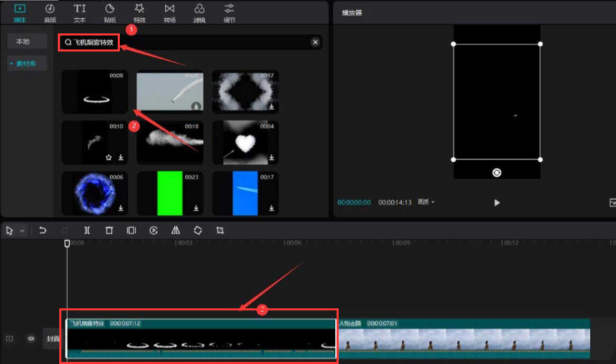Viewport: 616px width, 364px height.
Task: Open the 贴纸 stickers tab
Action: click(x=109, y=13)
